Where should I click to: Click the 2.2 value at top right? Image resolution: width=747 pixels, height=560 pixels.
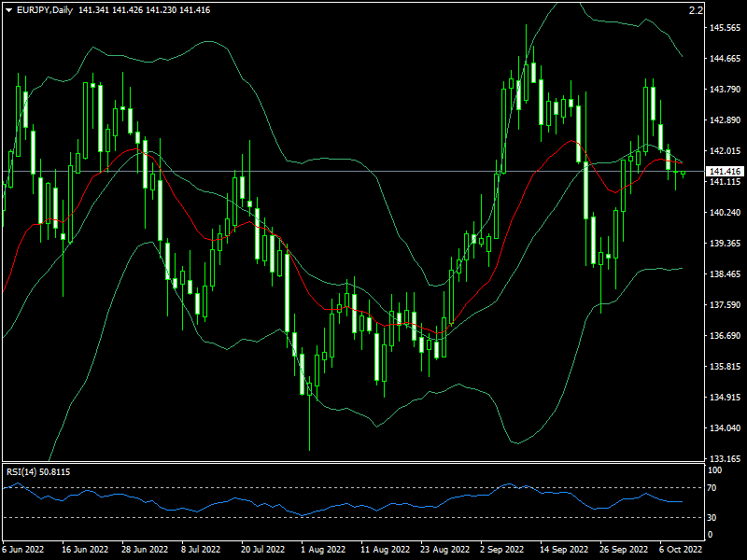pyautogui.click(x=696, y=10)
